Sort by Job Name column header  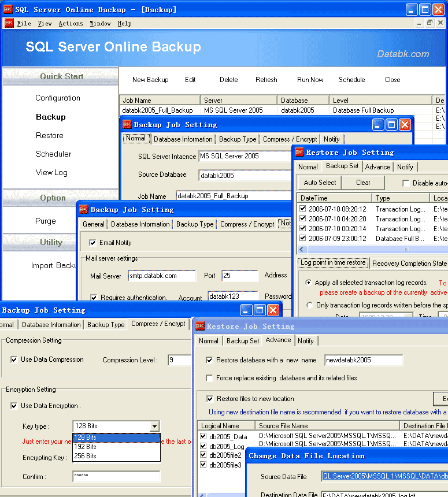point(160,101)
